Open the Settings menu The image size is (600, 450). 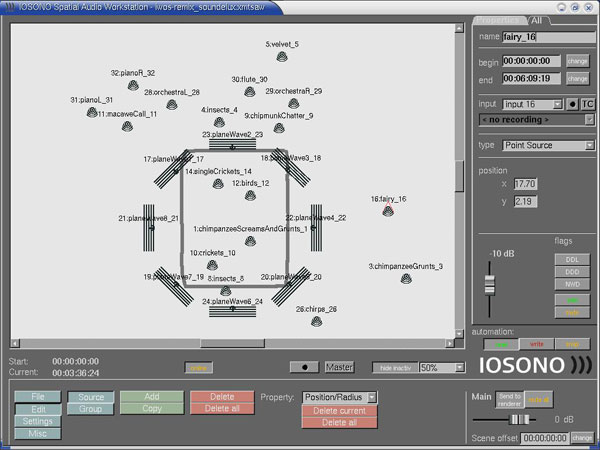[38, 421]
